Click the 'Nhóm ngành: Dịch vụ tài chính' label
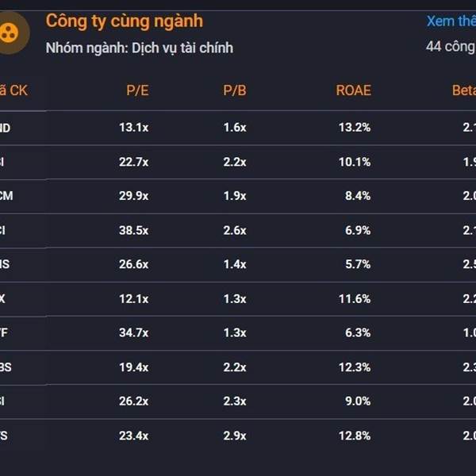 140,48
